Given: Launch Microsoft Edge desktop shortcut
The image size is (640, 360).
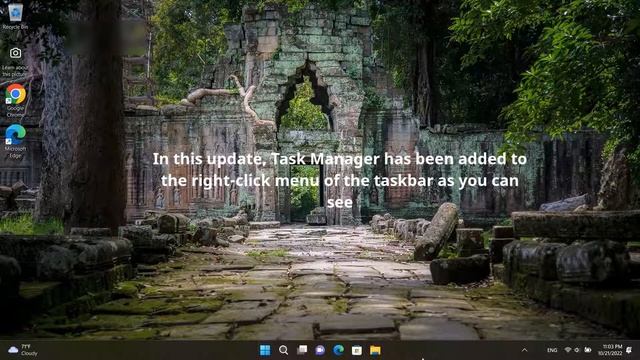Looking at the screenshot, I should [16, 141].
